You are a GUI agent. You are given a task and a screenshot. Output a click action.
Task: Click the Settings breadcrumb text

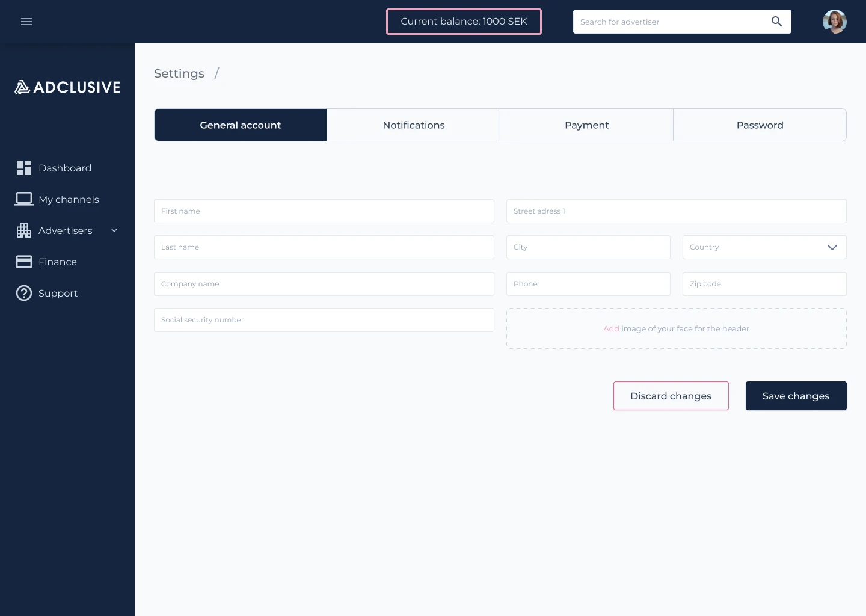179,73
